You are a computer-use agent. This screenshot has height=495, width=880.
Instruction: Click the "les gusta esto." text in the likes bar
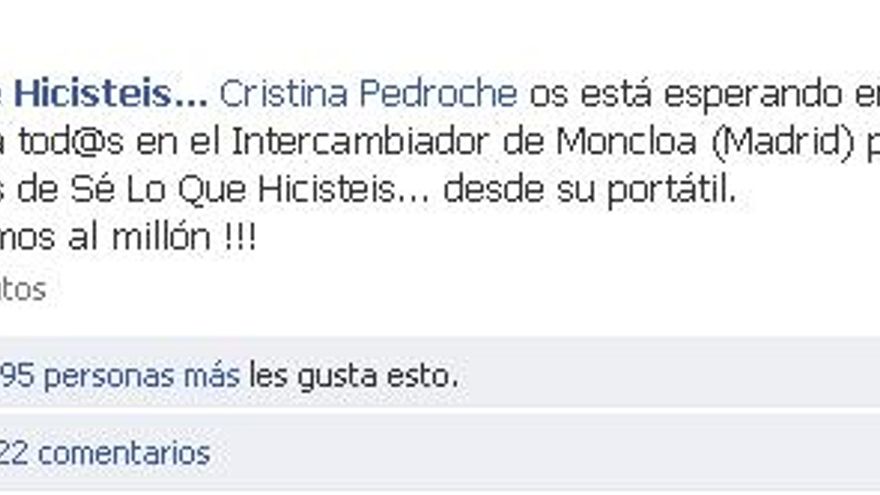point(354,375)
